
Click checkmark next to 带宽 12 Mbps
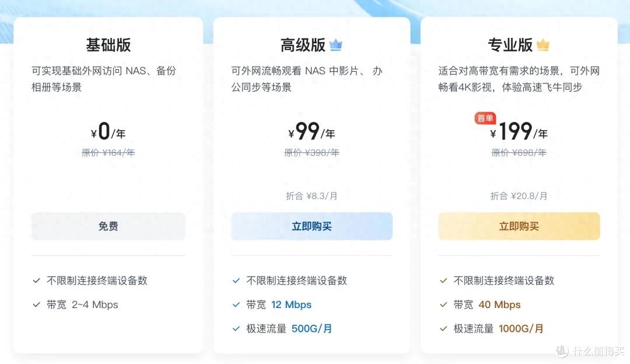(236, 304)
